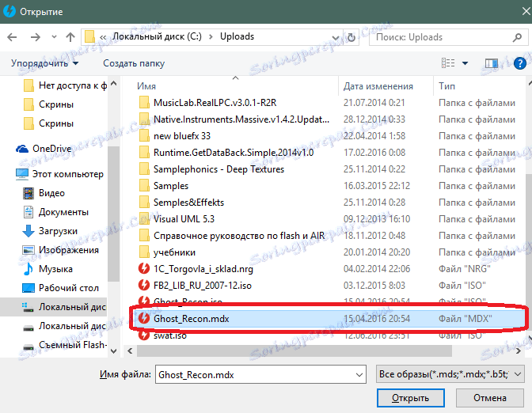Image resolution: width=532 pixels, height=413 pixels.
Task: Select Нет доступа к ф folder in sidebar
Action: pyautogui.click(x=64, y=85)
